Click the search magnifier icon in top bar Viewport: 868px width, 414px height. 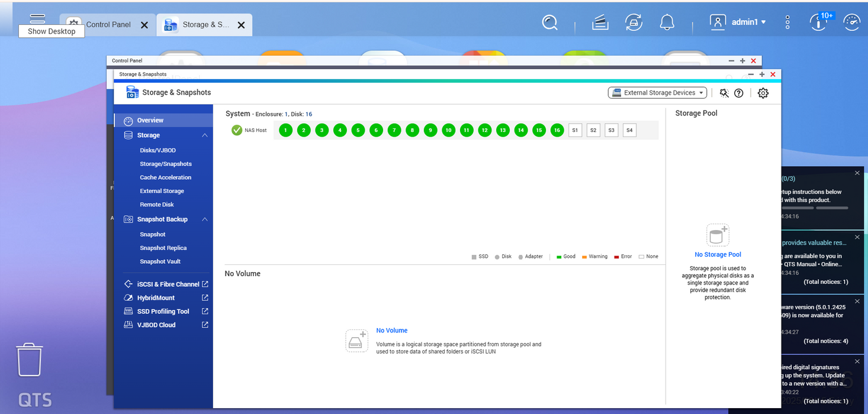click(550, 22)
